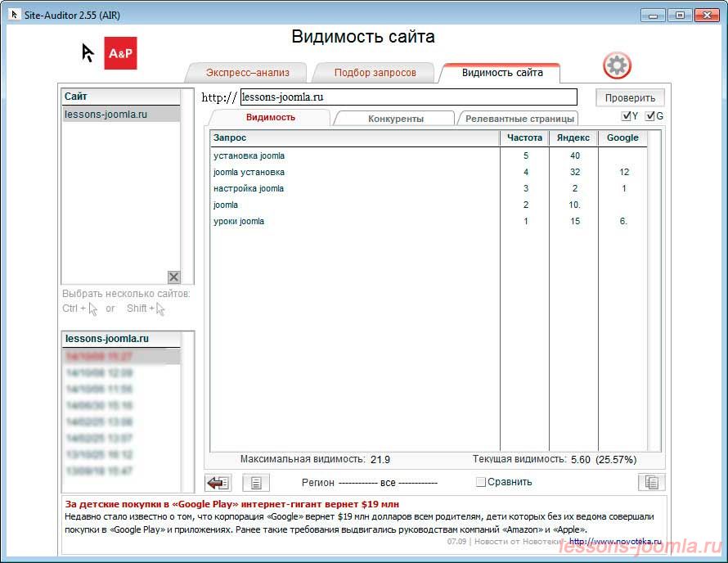The height and width of the screenshot is (563, 728).
Task: Select the joomla установка query row
Action: coord(429,173)
